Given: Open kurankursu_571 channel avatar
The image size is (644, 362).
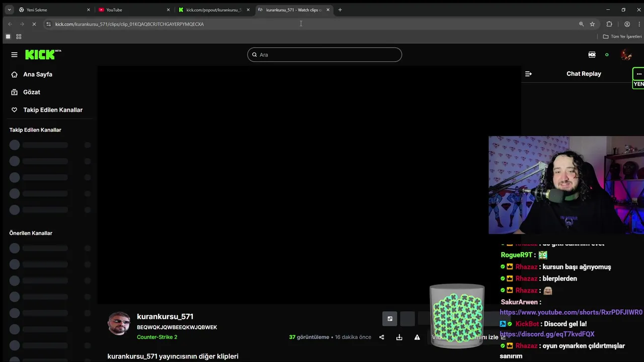Looking at the screenshot, I should click(x=119, y=323).
